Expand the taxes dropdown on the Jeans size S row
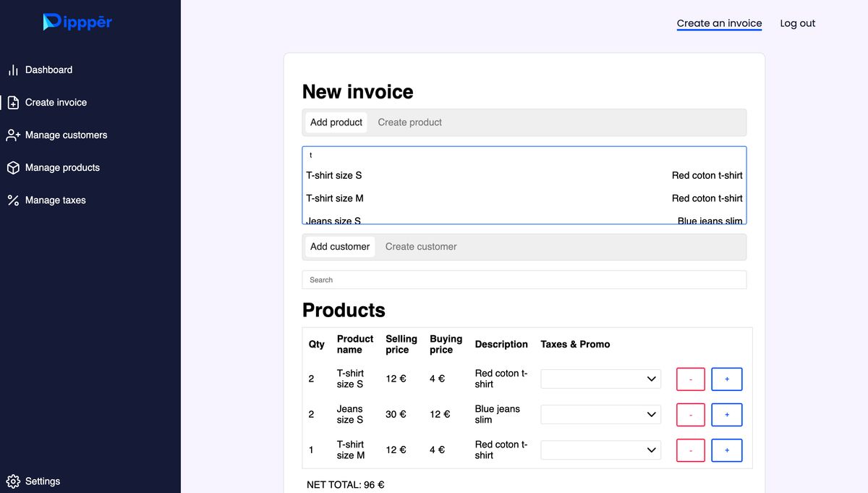 600,414
